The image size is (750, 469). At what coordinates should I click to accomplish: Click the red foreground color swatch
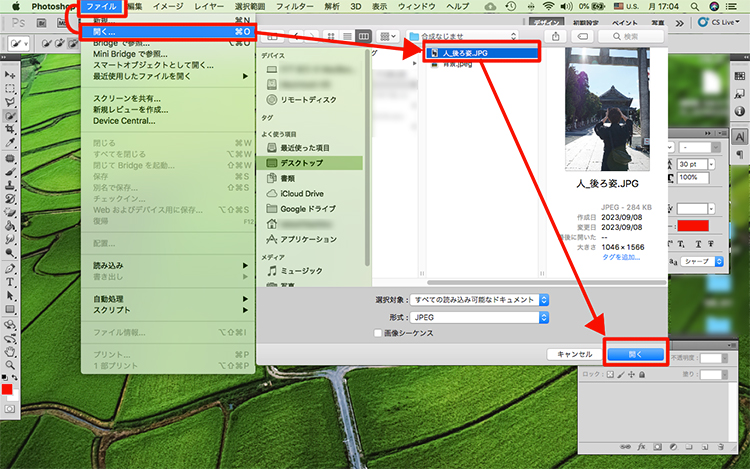coord(7,390)
